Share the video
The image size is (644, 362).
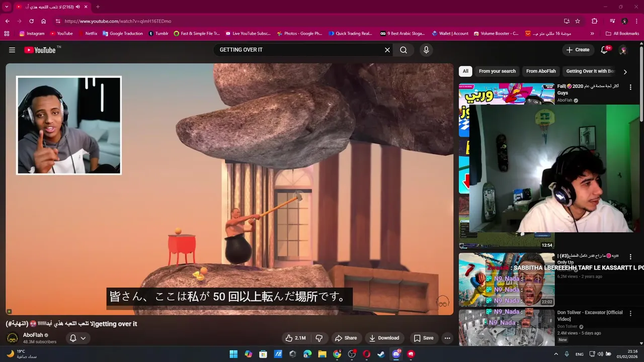[346, 338]
